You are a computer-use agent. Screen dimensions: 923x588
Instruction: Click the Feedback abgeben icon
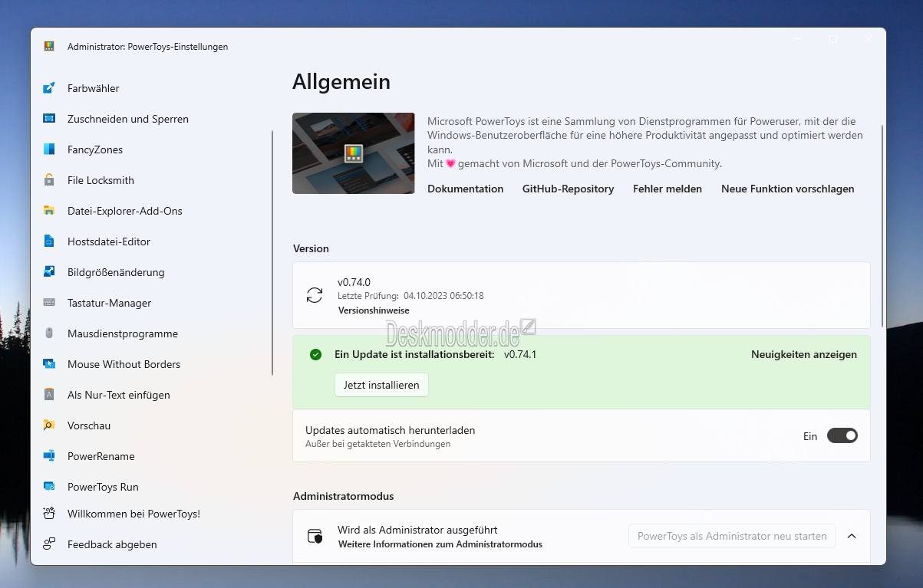(x=49, y=544)
